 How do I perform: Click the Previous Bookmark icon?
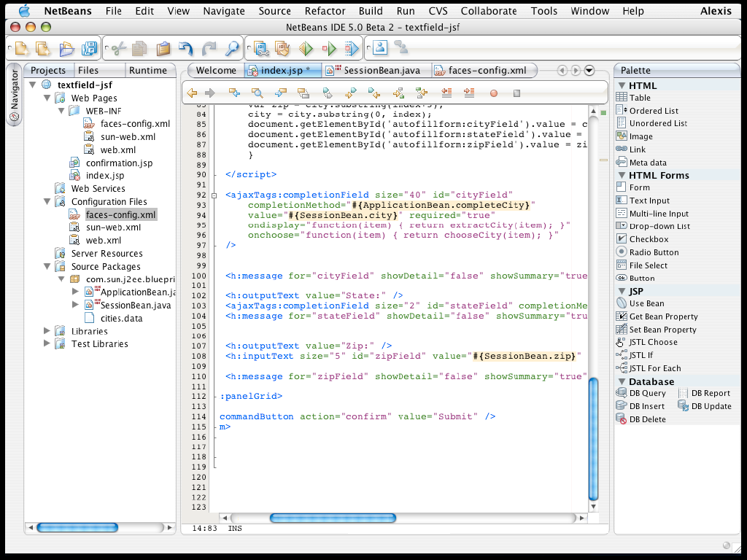coord(374,93)
